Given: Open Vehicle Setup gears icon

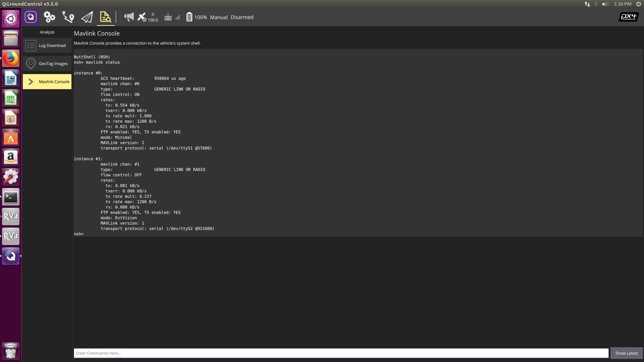Looking at the screenshot, I should click(49, 17).
